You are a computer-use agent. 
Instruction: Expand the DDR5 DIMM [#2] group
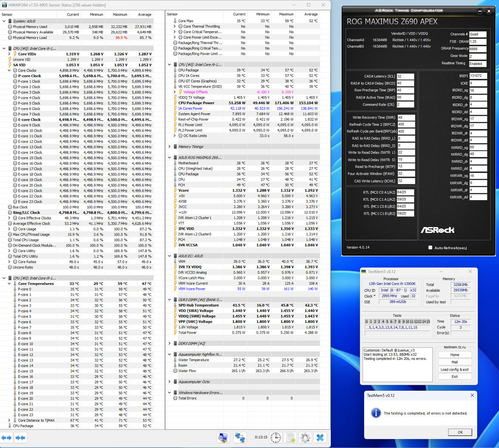point(170,343)
